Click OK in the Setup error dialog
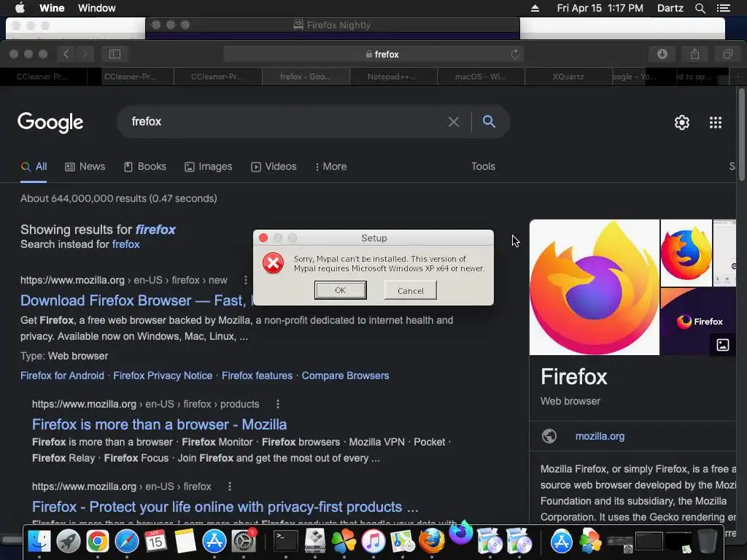This screenshot has width=747, height=560. click(340, 290)
